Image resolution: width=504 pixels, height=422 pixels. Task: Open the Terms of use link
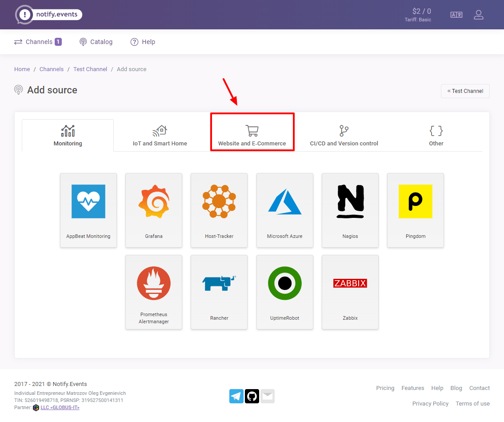(x=472, y=403)
